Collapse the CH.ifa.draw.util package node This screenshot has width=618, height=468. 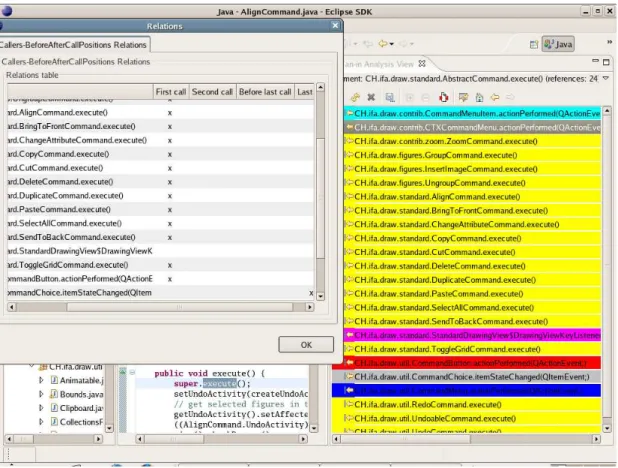click(x=31, y=366)
